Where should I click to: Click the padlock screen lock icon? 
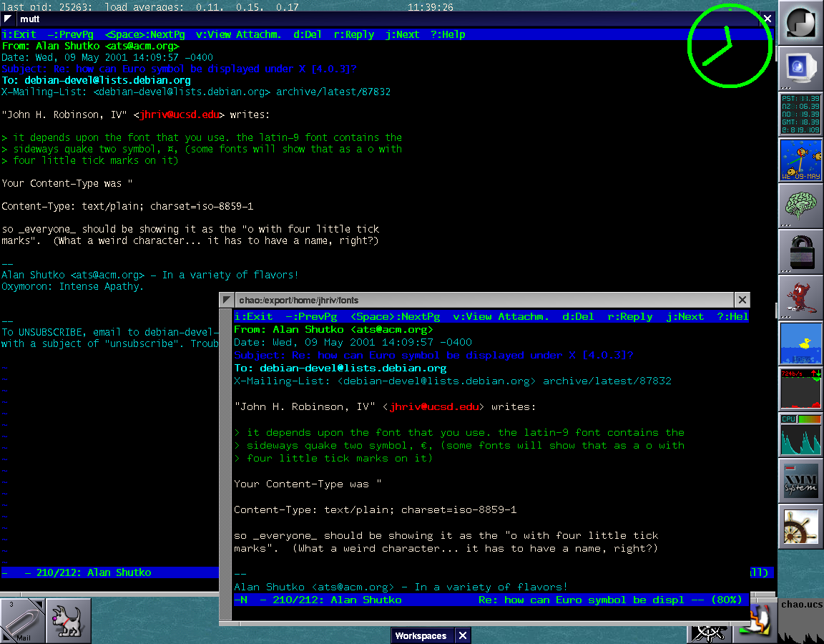pyautogui.click(x=800, y=251)
